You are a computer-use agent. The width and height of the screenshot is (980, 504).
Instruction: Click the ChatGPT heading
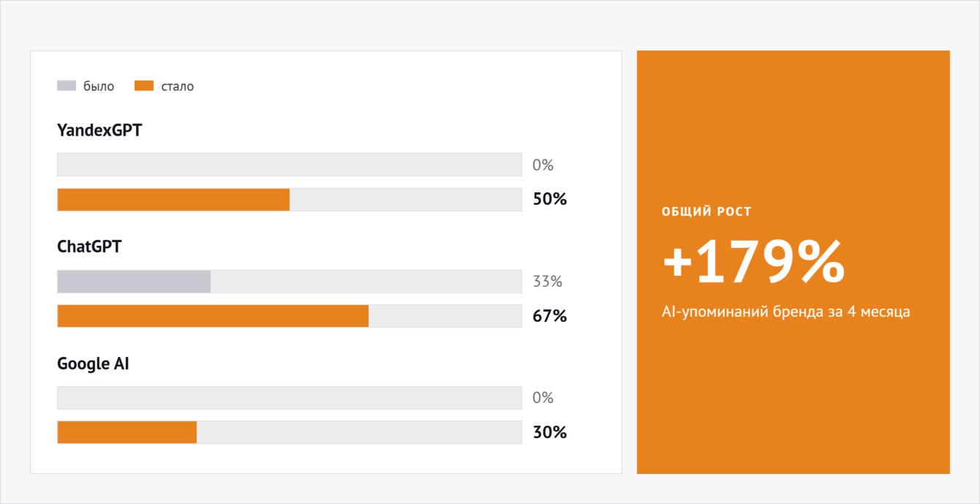[x=89, y=247]
